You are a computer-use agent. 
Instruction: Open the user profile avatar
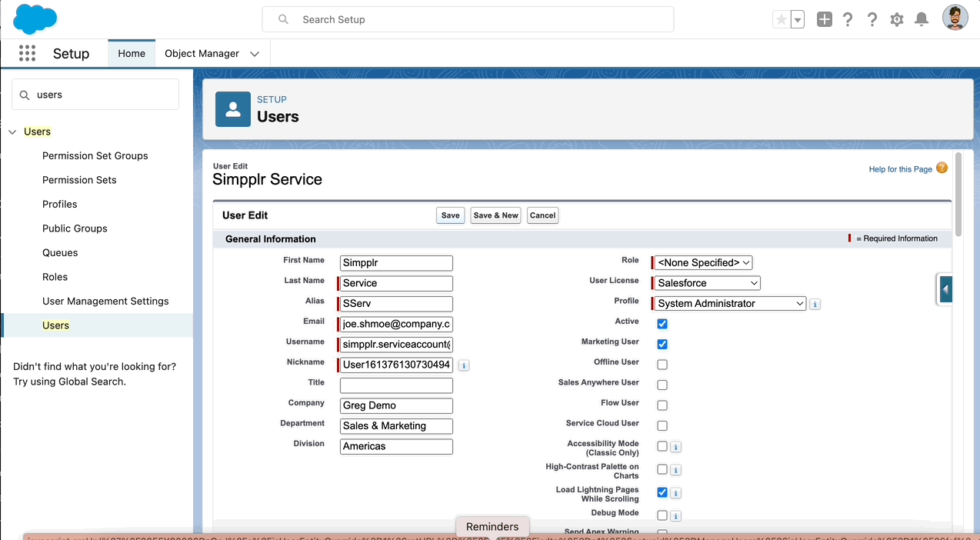coord(955,18)
